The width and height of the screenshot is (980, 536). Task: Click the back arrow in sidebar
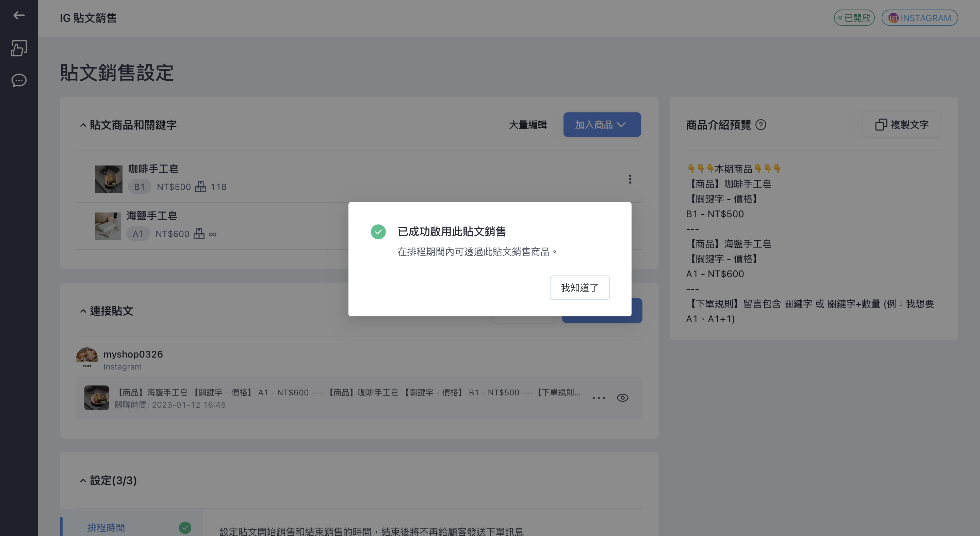(19, 15)
